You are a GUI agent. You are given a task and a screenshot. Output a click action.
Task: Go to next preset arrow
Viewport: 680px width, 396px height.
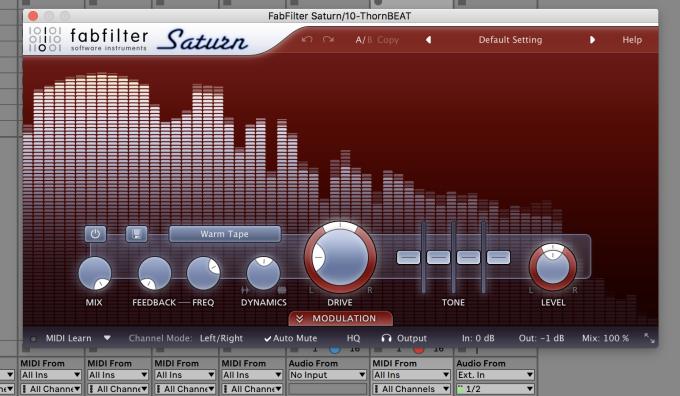coord(592,40)
